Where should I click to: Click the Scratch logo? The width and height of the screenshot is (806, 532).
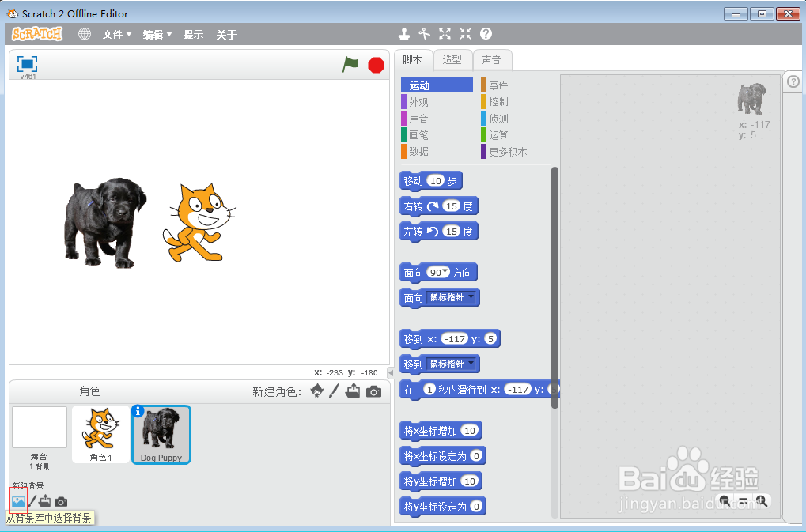coord(37,34)
